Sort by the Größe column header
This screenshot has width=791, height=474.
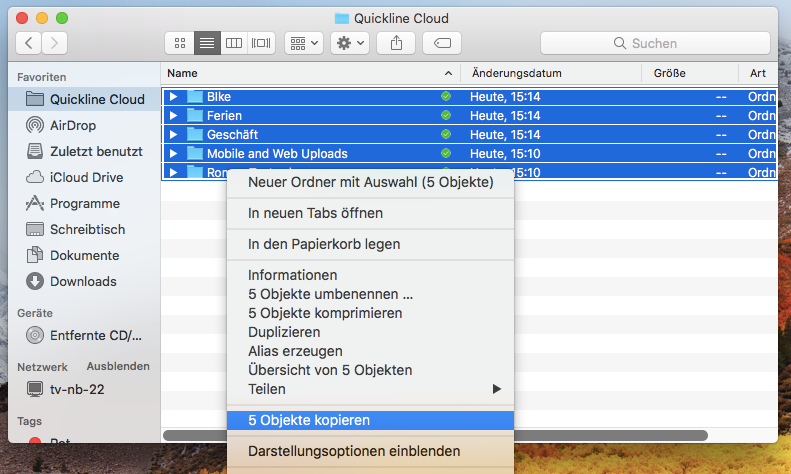(690, 73)
